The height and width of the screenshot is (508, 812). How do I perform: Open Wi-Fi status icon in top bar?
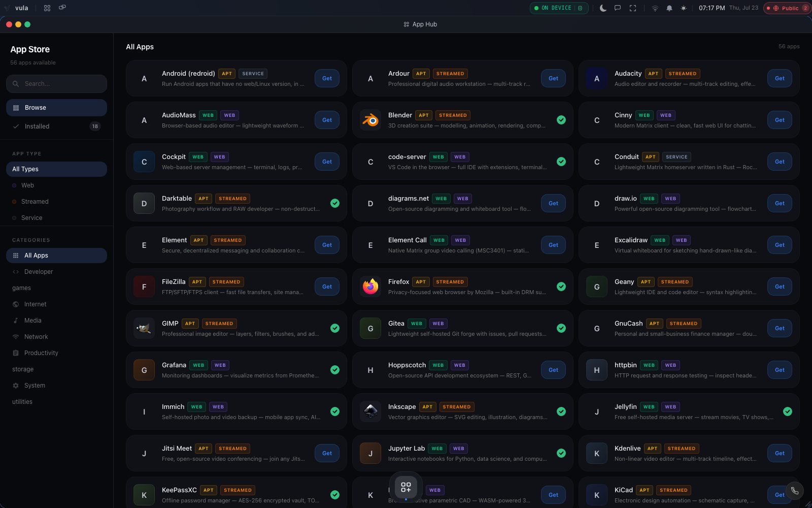point(655,8)
